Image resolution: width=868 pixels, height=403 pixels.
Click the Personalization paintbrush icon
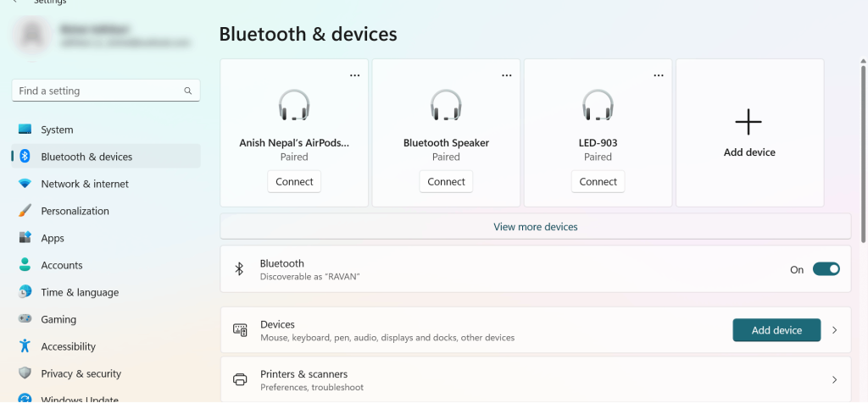tap(25, 211)
